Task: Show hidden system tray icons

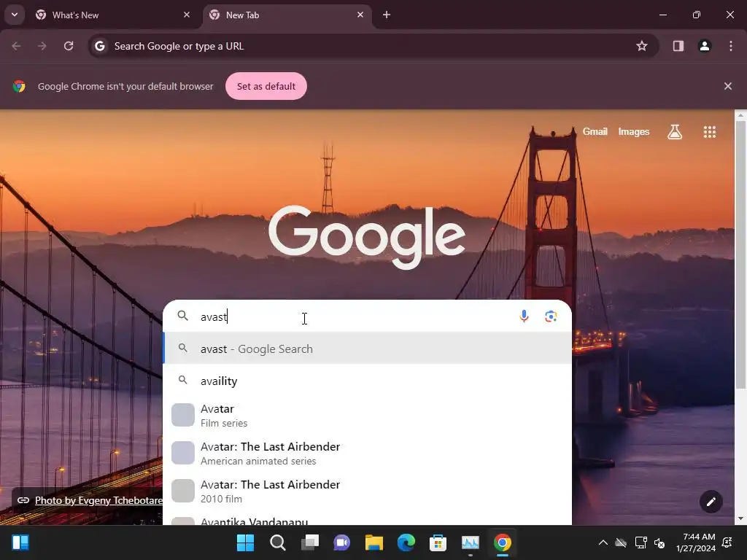Action: [603, 542]
